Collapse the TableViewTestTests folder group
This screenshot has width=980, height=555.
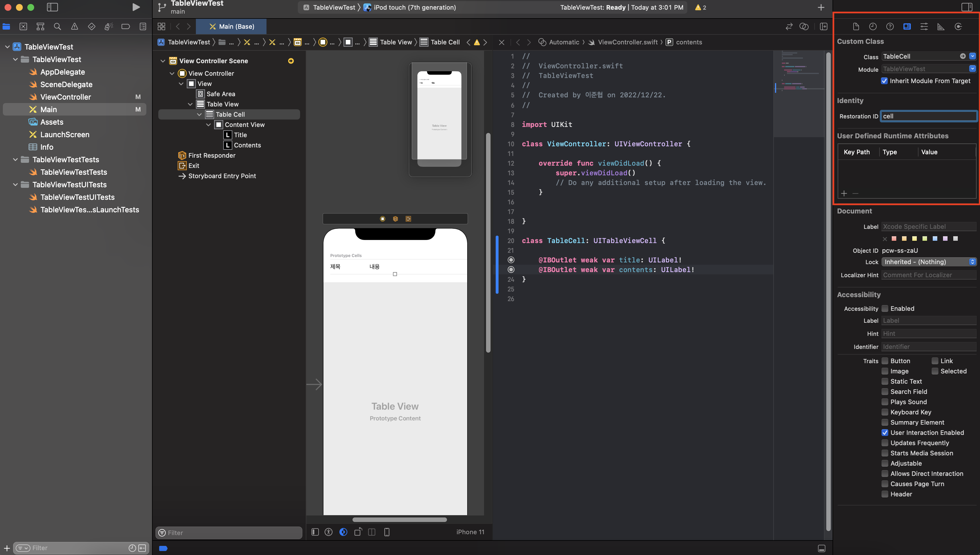[x=15, y=160]
